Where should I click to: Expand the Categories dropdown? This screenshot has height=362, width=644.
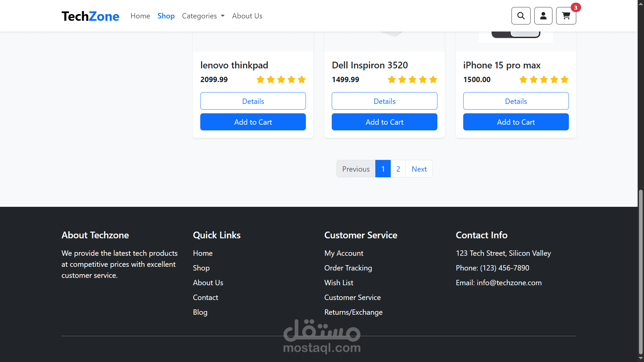pyautogui.click(x=203, y=16)
